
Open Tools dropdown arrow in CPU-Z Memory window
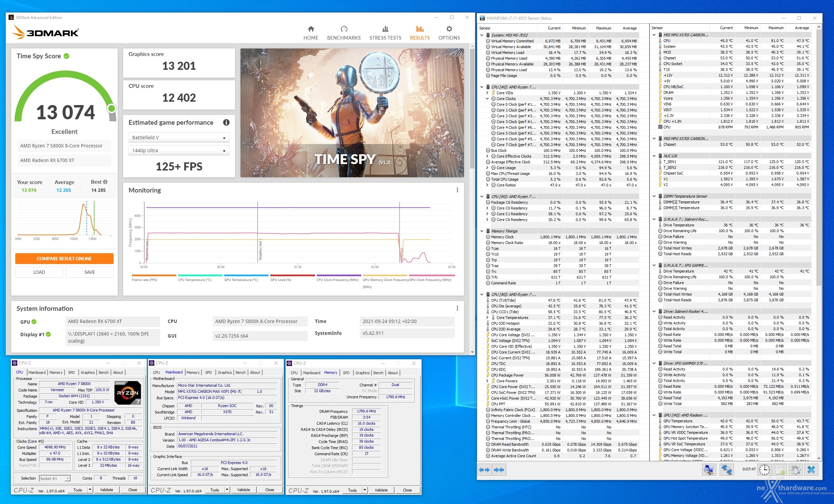click(365, 490)
